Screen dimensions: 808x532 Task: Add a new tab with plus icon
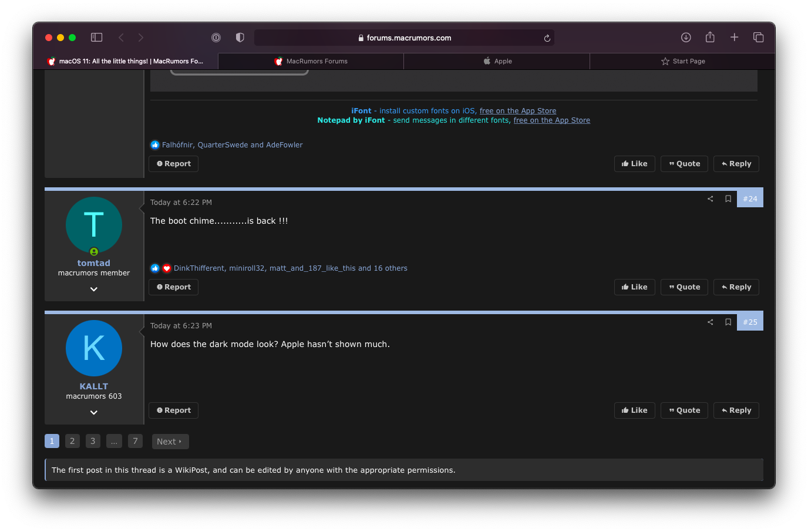[x=734, y=38]
